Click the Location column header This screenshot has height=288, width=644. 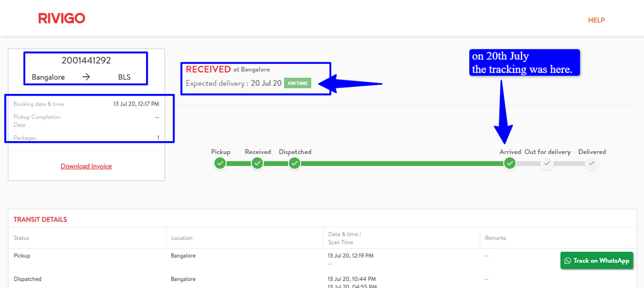tap(182, 238)
